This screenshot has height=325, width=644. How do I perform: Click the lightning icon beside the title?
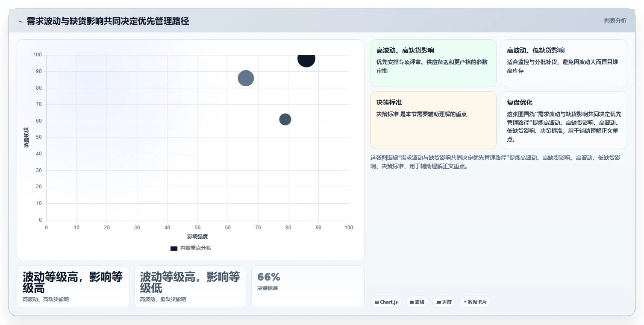20,21
